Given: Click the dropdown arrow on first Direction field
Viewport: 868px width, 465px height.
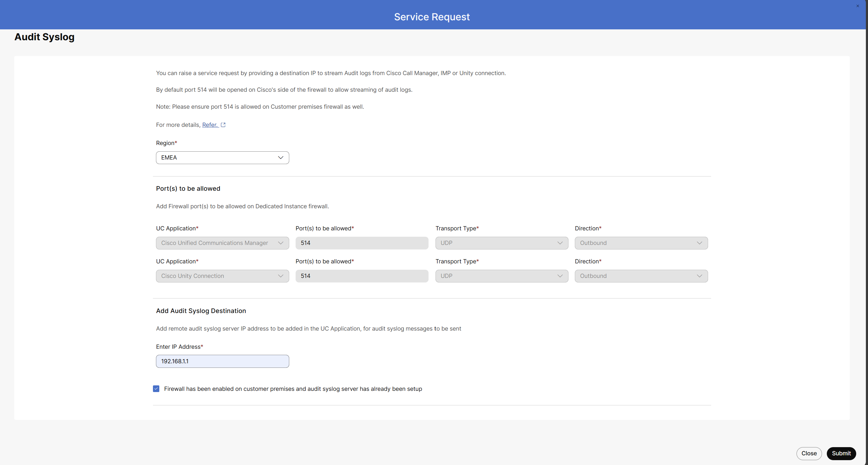Looking at the screenshot, I should 700,243.
